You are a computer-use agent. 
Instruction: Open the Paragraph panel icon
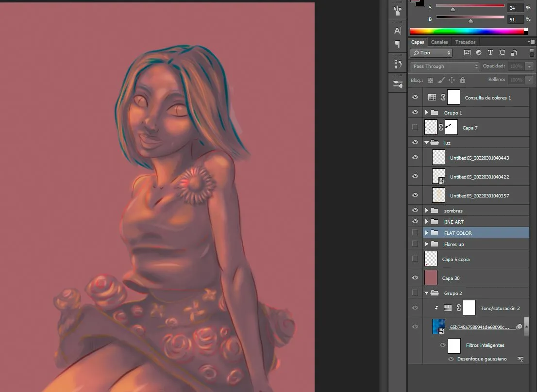pos(397,44)
